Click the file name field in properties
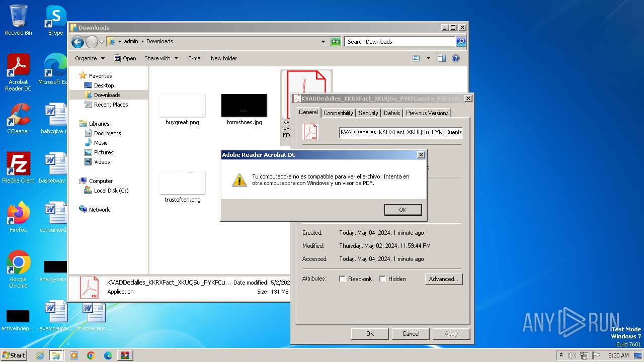Viewport: 644px width, 362px height. click(x=400, y=132)
